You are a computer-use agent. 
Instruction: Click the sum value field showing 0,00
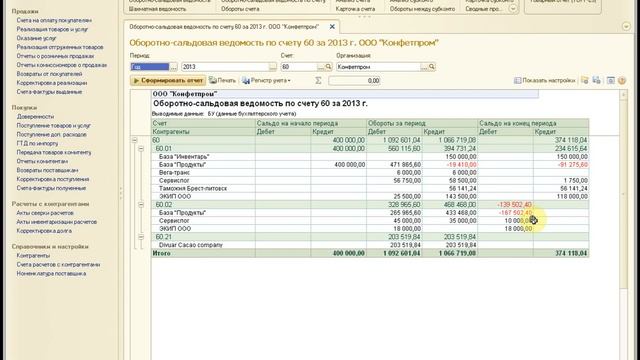coord(354,81)
